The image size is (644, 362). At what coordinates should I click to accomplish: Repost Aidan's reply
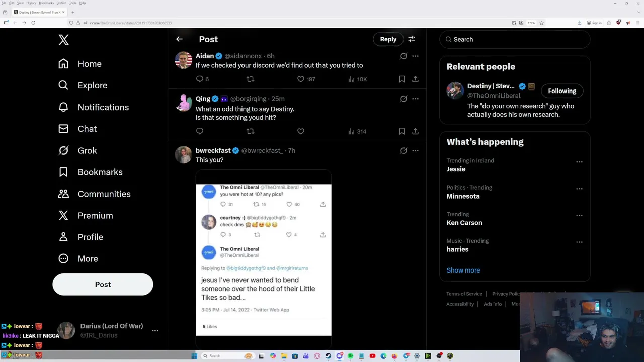(250, 79)
